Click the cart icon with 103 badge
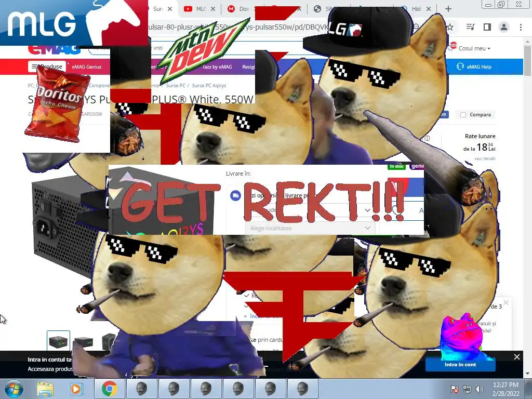 (x=452, y=47)
